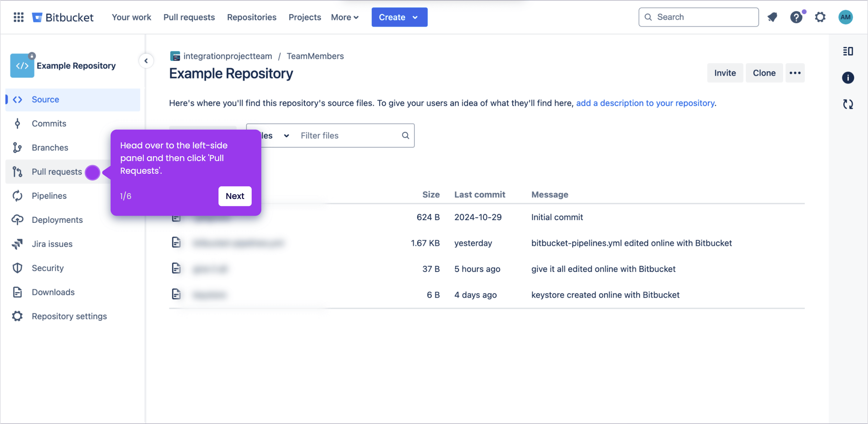Viewport: 868px width, 424px height.
Task: Click the integrationprojectteam workspace icon
Action: point(175,56)
